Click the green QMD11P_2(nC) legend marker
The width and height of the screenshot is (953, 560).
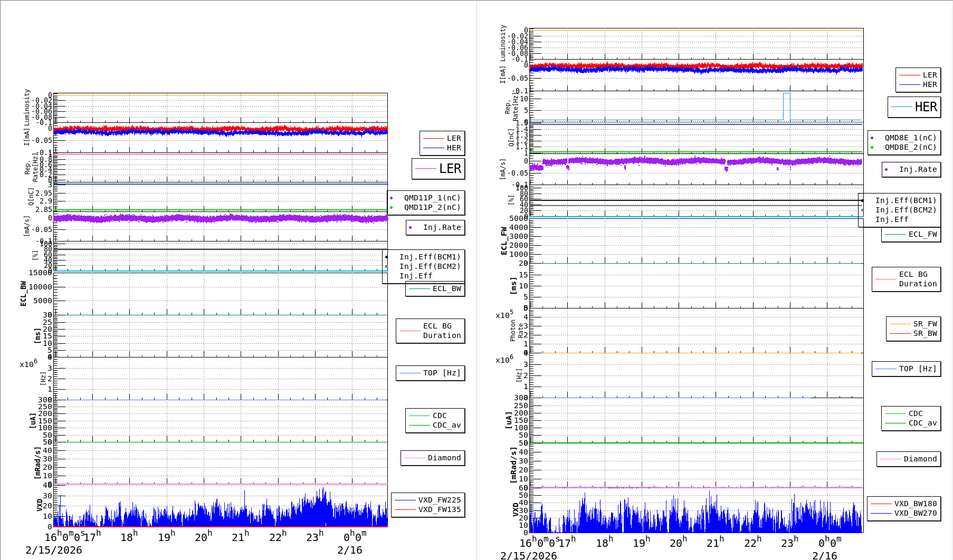(392, 207)
